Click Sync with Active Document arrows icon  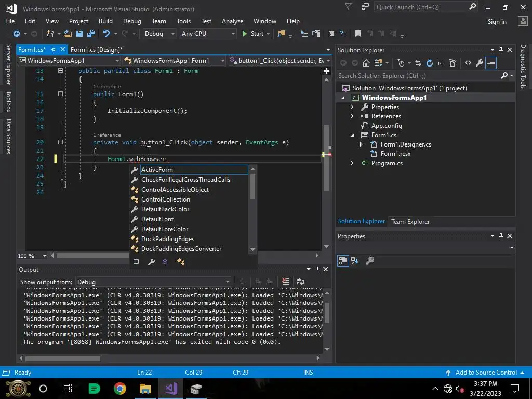tap(418, 63)
